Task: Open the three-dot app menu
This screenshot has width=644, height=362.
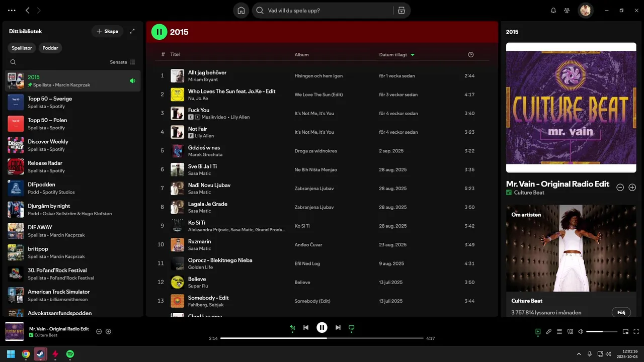Action: click(12, 10)
